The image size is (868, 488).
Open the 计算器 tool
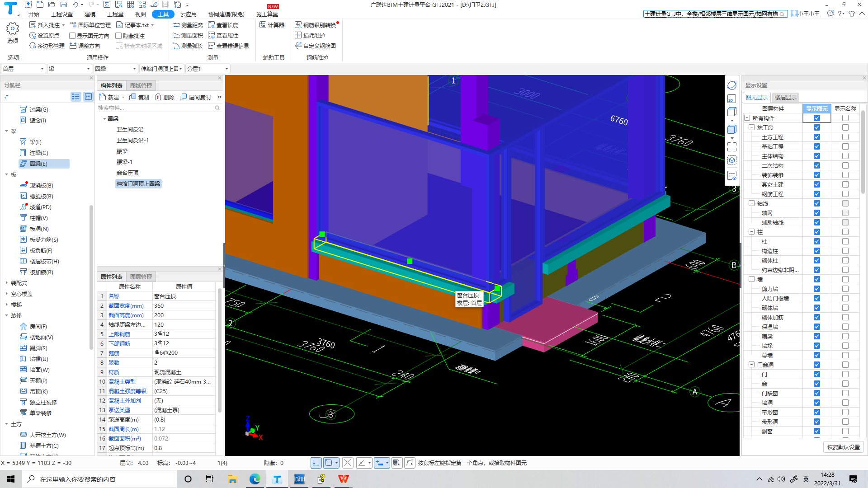pos(272,25)
